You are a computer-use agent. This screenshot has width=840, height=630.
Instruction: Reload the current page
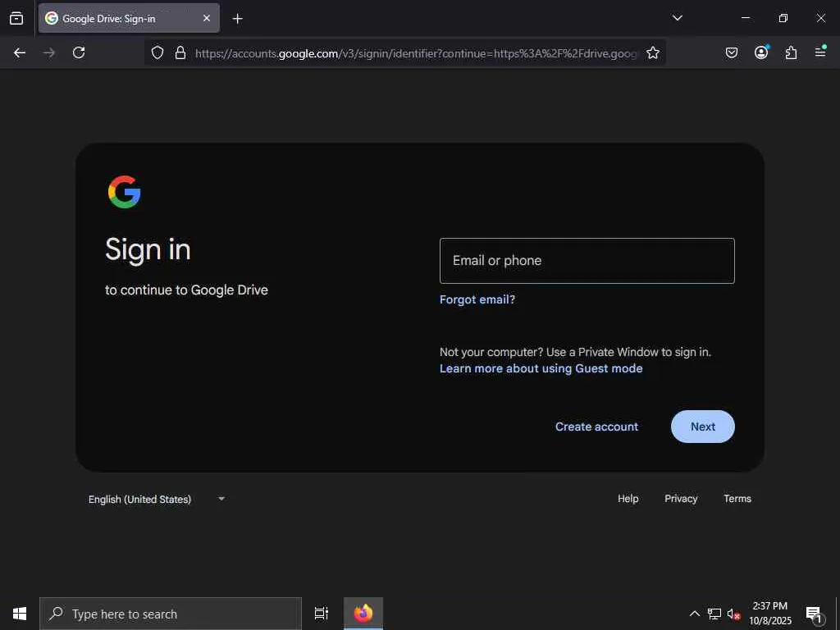tap(79, 52)
